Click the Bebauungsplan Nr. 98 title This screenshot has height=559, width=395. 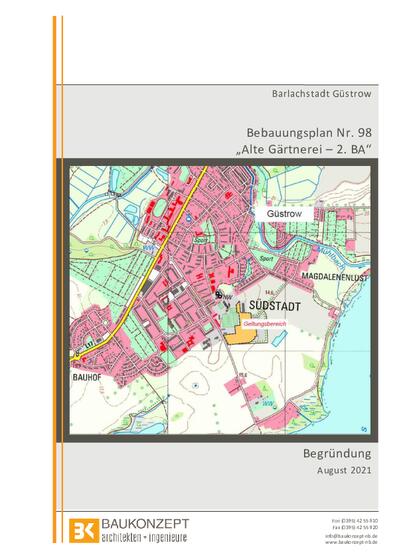309,133
